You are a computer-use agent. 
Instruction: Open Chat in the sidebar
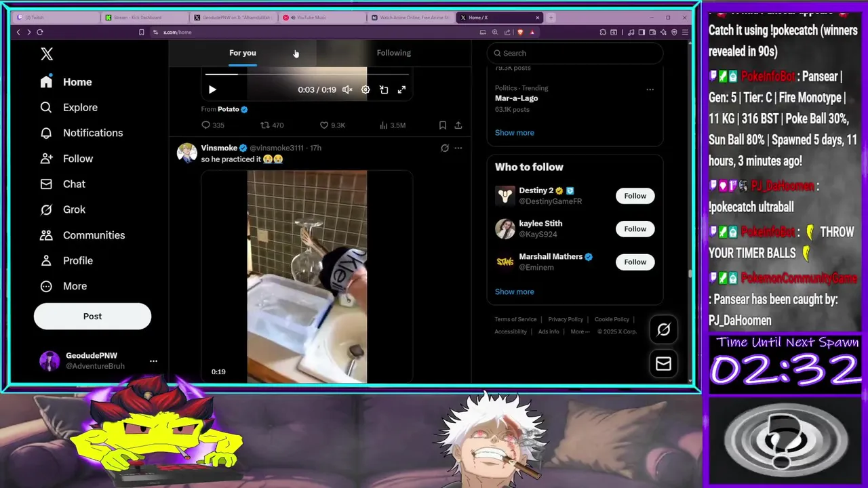click(62, 184)
